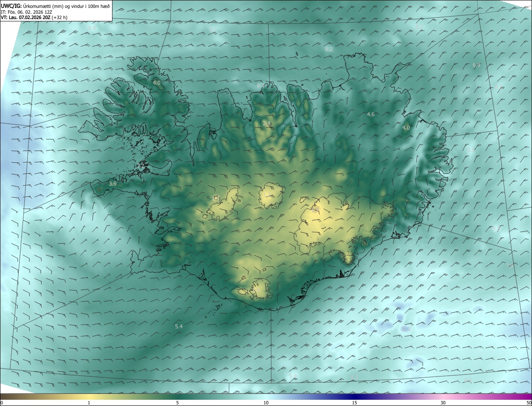Pick the teal colour between 5 and 10
The width and height of the screenshot is (532, 406).
(222, 397)
